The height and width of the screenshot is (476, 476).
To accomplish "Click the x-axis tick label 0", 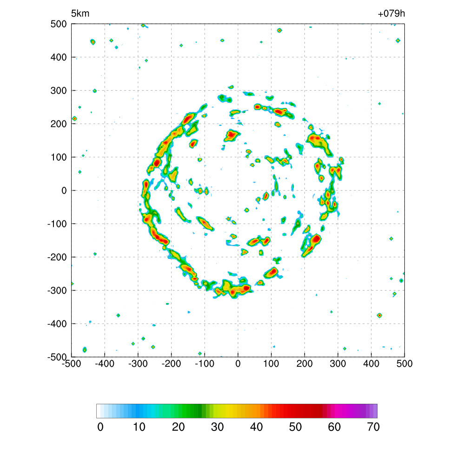I will [x=238, y=364].
